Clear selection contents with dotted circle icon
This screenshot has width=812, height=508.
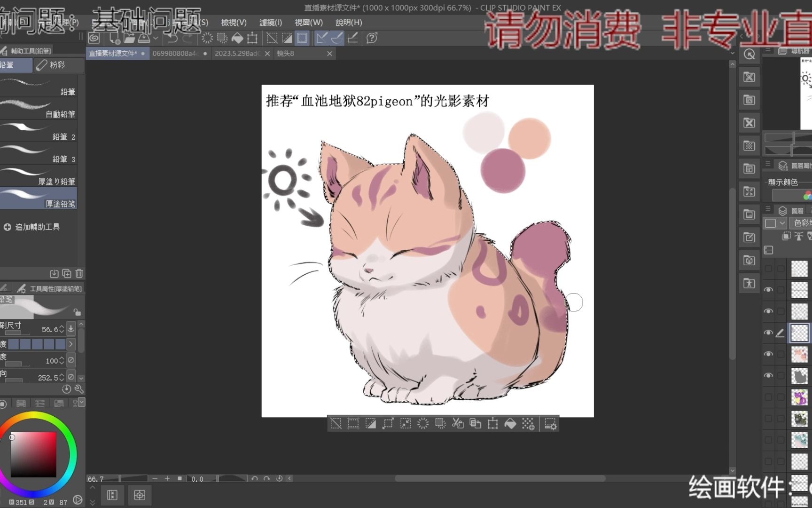tap(207, 38)
